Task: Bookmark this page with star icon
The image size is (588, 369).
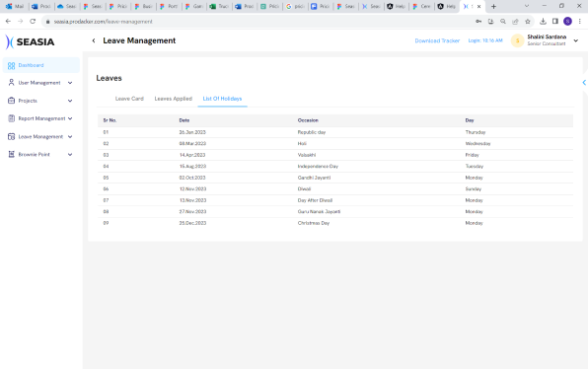Action: tap(528, 22)
